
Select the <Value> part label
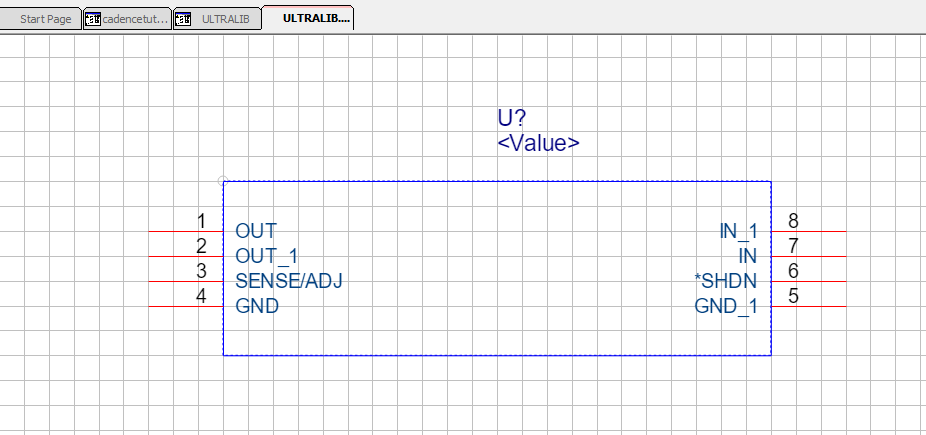coord(539,143)
